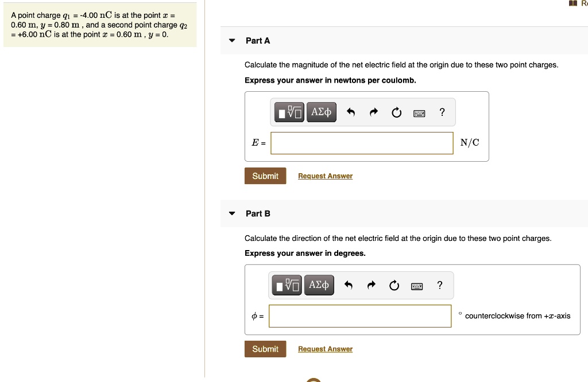The height and width of the screenshot is (382, 588).
Task: Open Greek symbols palette in Part B
Action: (x=319, y=285)
